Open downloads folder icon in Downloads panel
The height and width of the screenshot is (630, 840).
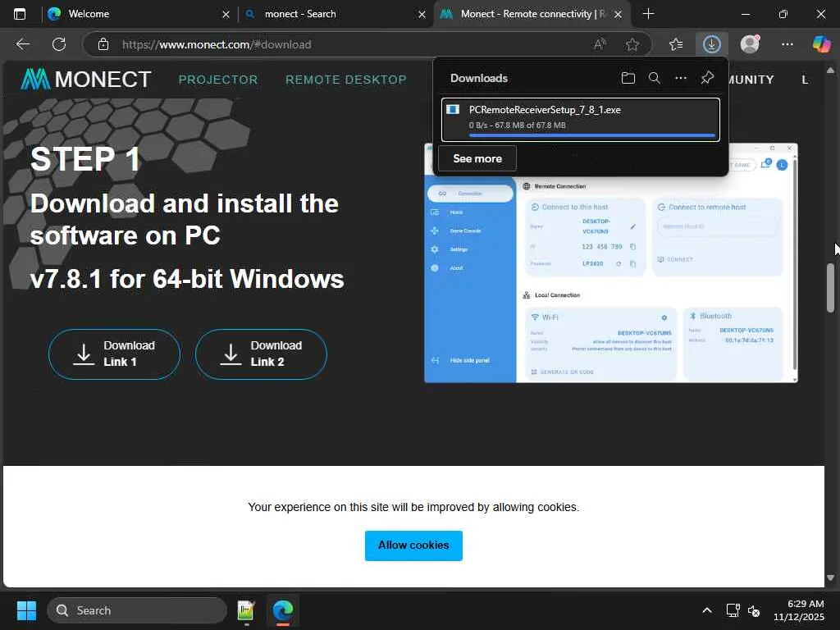click(628, 78)
